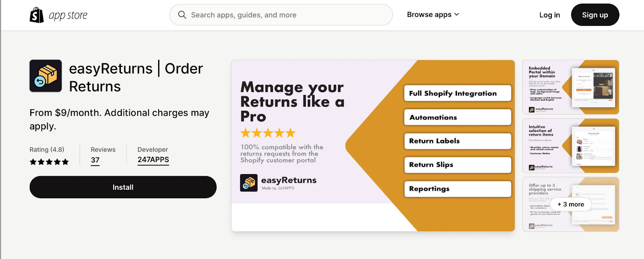This screenshot has width=644, height=259.
Task: Click the Sign up button
Action: coord(595,15)
